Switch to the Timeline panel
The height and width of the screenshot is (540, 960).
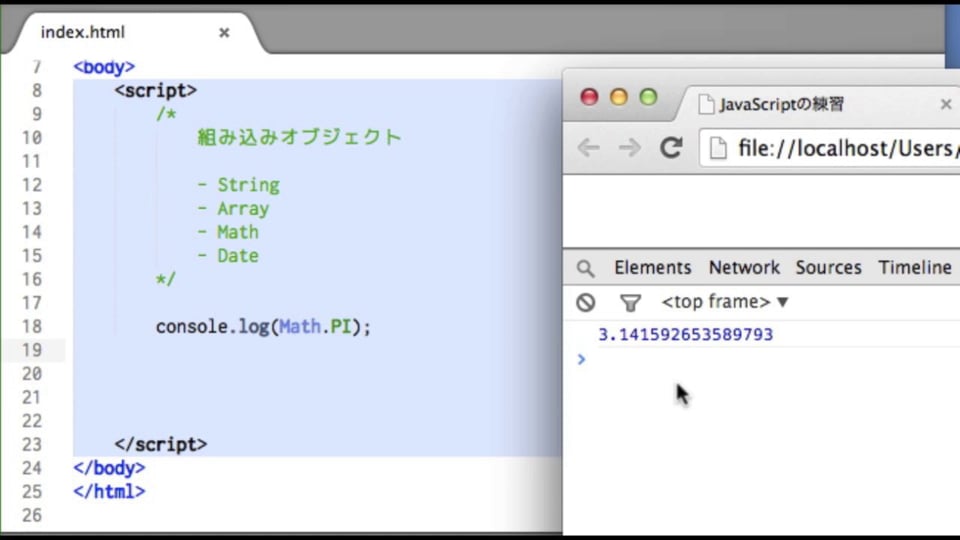click(915, 268)
